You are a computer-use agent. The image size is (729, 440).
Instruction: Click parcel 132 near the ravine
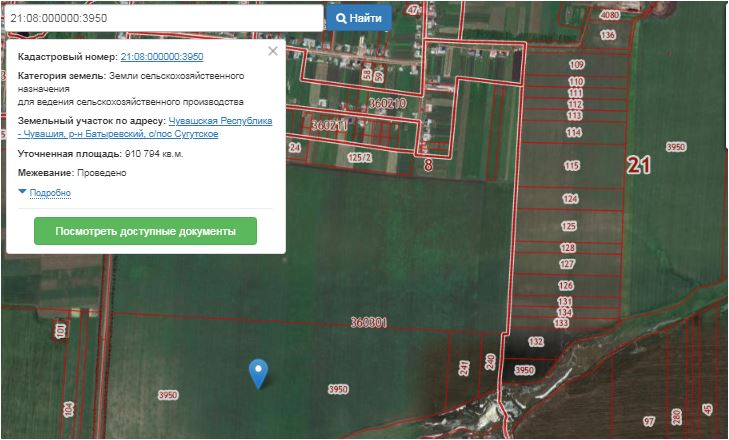tap(536, 342)
